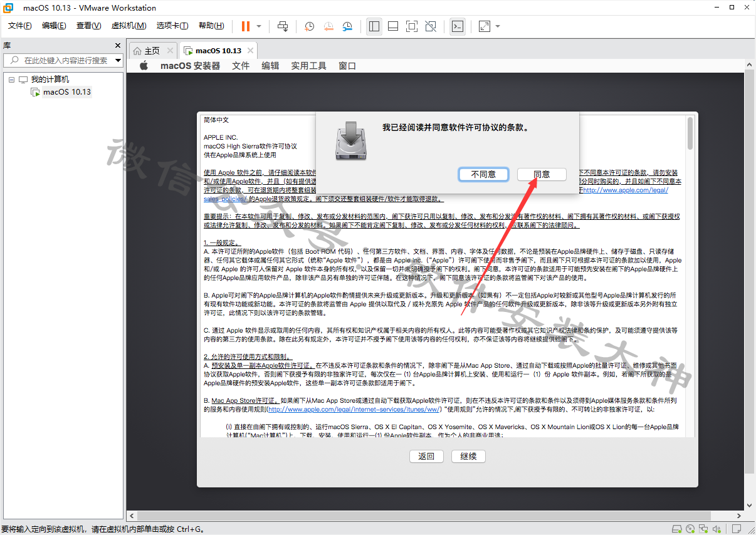Open the guest macOS 文件 menu
The width and height of the screenshot is (756, 535).
pos(241,66)
